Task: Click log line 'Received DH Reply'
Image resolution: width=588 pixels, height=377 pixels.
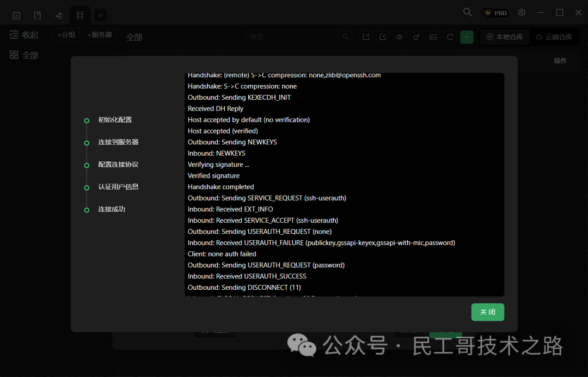Action: (216, 109)
